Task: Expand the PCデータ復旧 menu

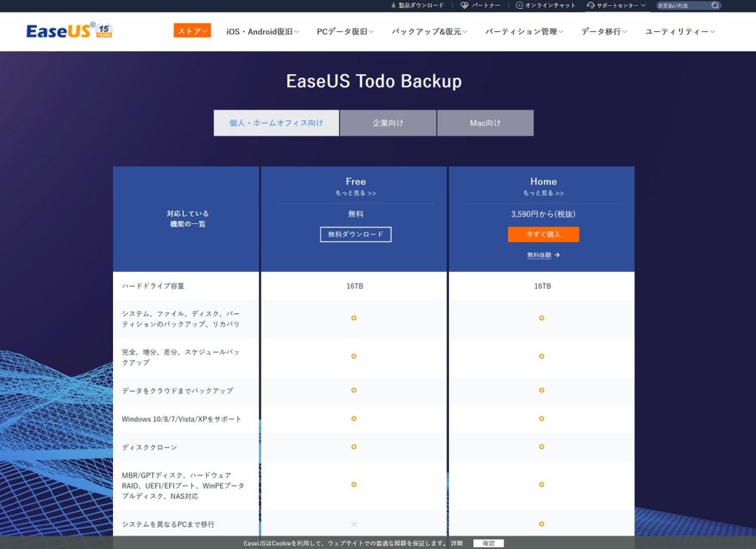Action: (345, 31)
